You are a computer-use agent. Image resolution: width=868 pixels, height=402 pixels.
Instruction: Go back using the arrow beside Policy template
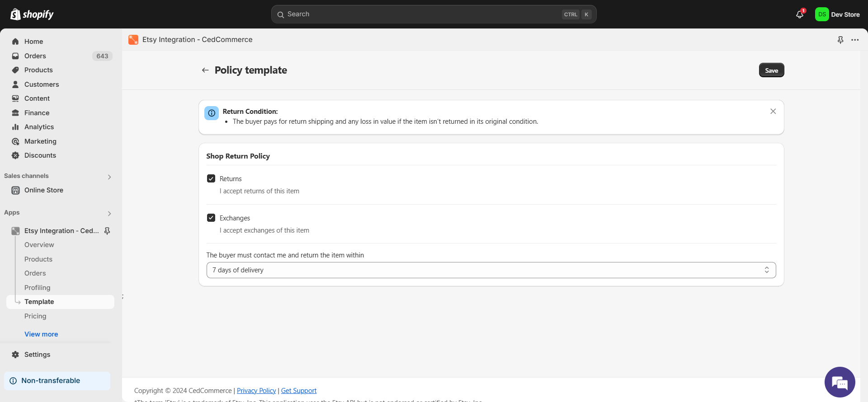tap(205, 70)
